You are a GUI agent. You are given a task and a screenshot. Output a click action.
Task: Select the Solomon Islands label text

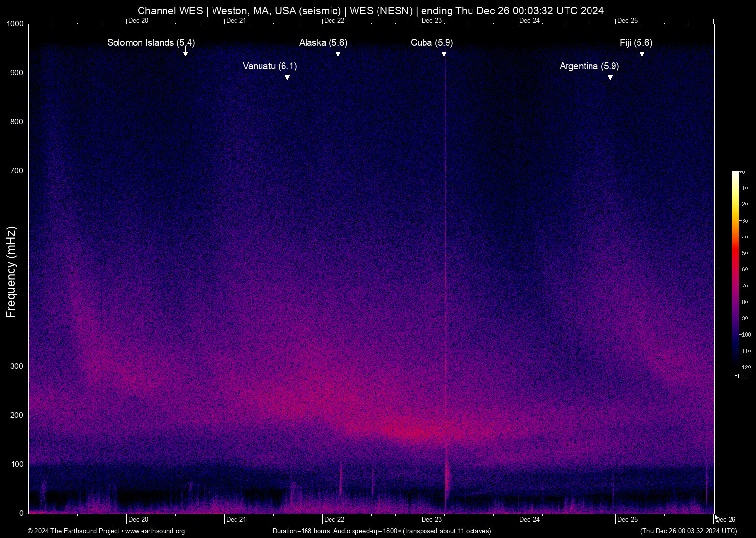pyautogui.click(x=150, y=43)
